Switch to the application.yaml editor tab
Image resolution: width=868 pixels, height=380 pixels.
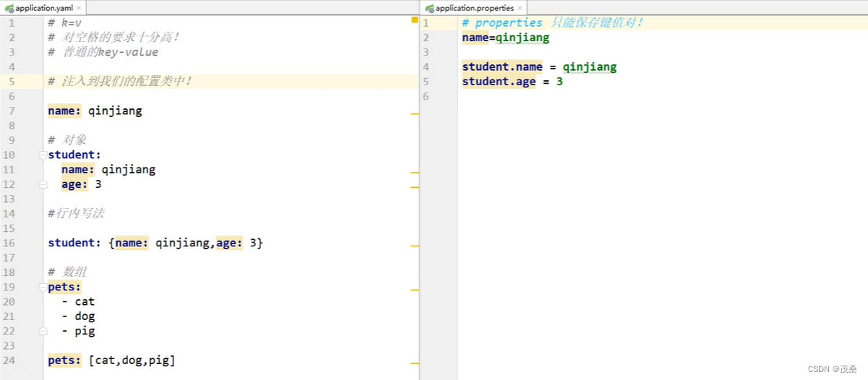pos(43,8)
